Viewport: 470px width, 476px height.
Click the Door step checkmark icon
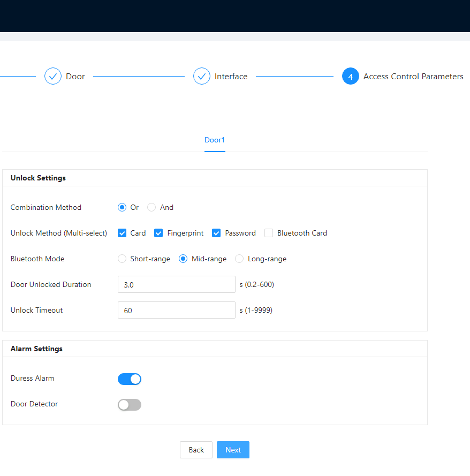click(x=53, y=76)
